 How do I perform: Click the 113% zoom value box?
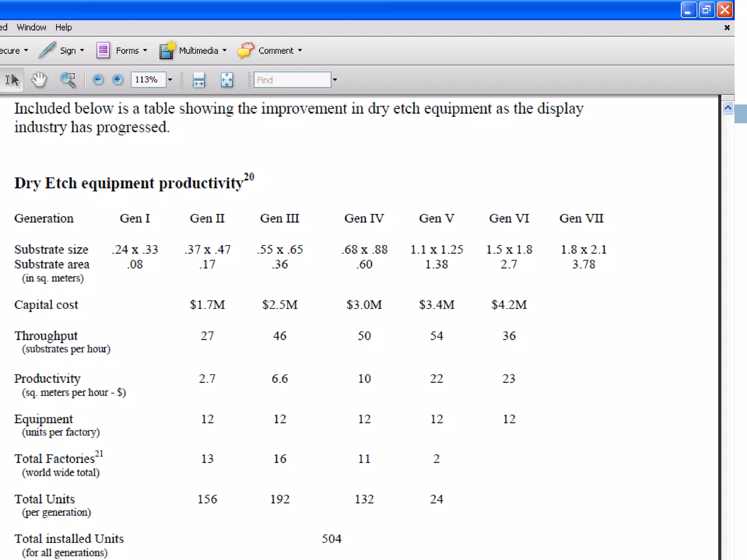coord(148,79)
